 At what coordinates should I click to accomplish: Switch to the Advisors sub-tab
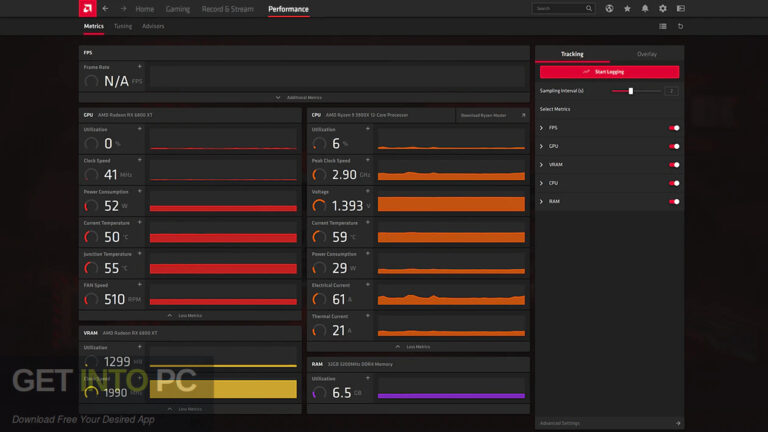click(153, 26)
